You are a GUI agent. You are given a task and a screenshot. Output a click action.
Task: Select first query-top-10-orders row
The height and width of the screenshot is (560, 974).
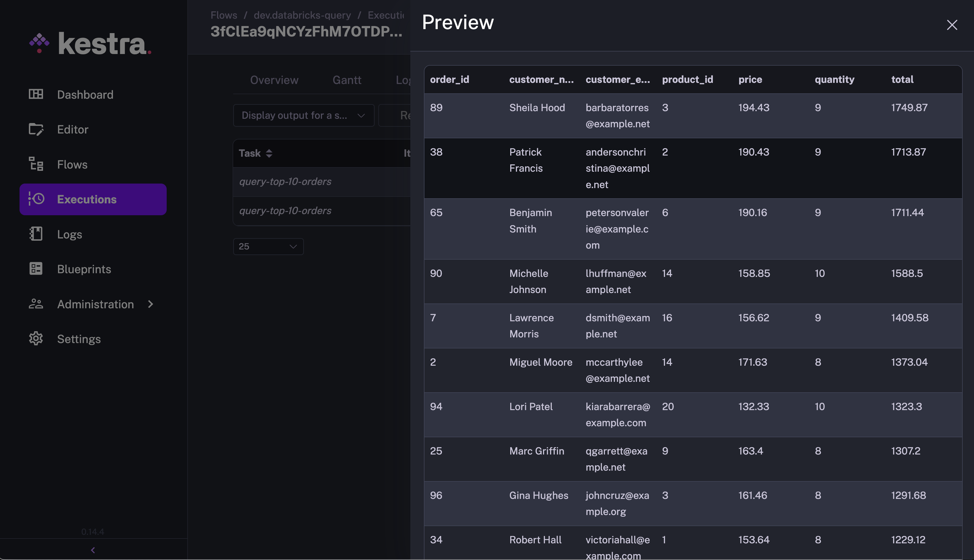(285, 182)
